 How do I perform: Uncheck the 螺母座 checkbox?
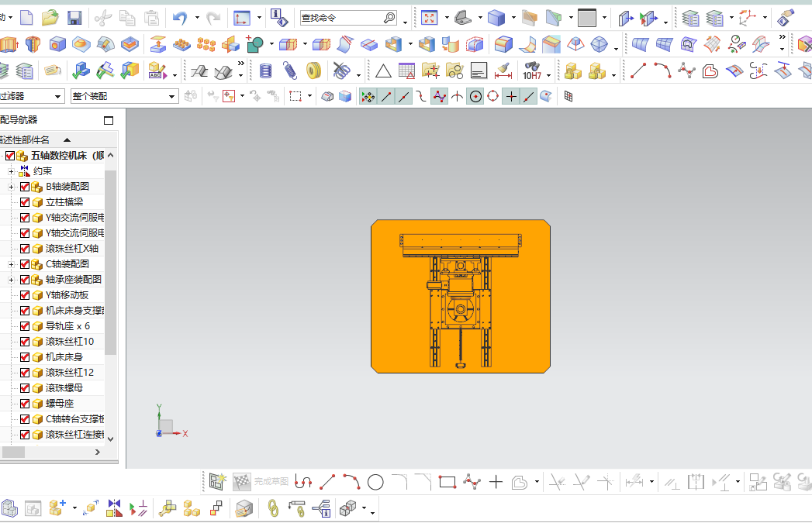pyautogui.click(x=24, y=404)
